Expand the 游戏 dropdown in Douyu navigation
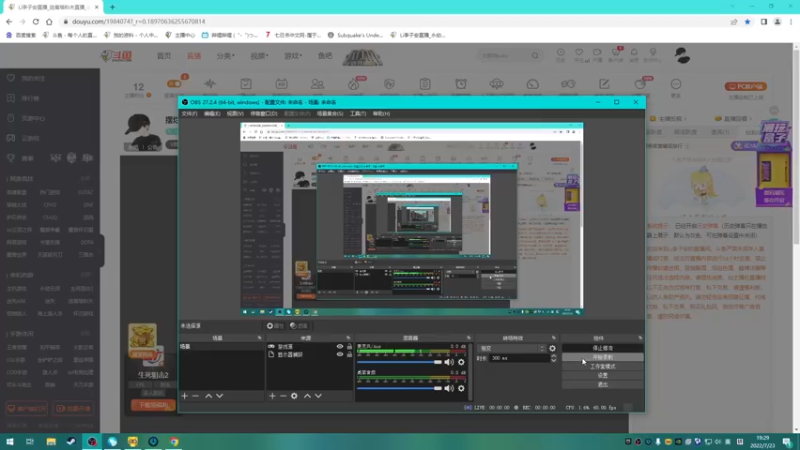The height and width of the screenshot is (450, 800). 293,56
